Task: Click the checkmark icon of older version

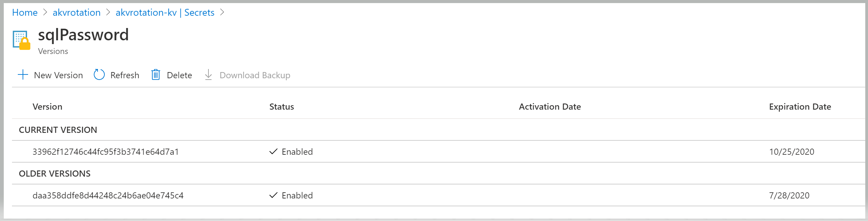Action: click(273, 195)
